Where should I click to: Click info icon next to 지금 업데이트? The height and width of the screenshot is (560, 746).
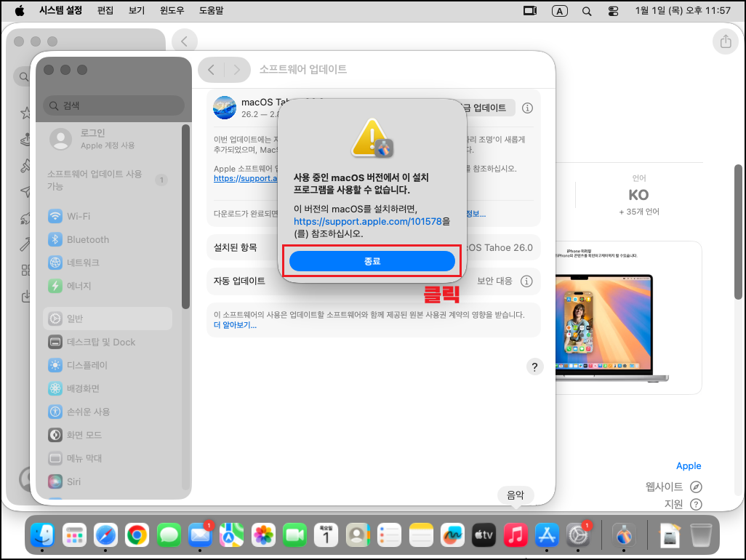(x=527, y=108)
